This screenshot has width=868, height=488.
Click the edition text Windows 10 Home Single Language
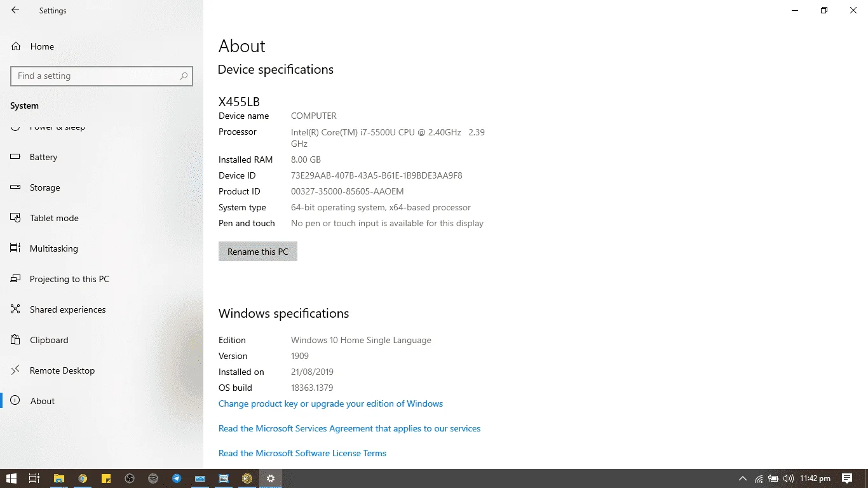[361, 340]
